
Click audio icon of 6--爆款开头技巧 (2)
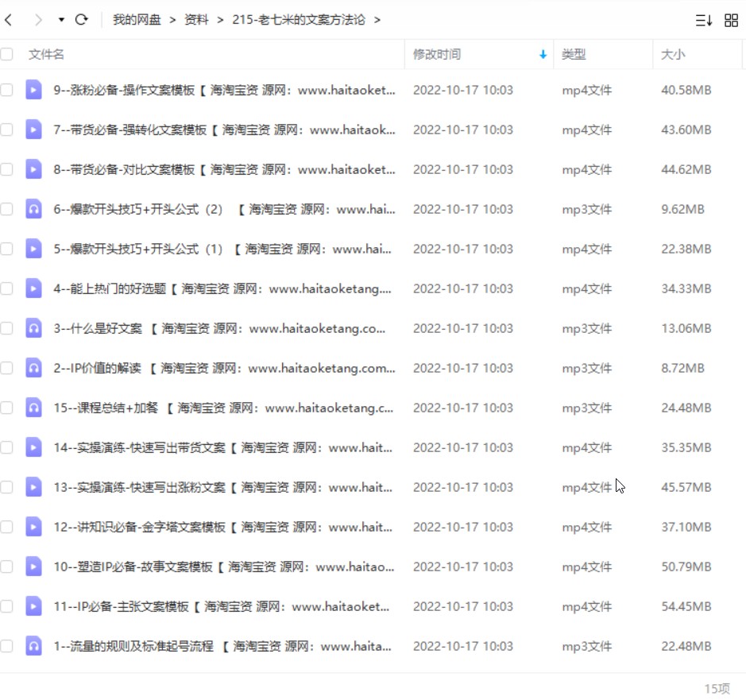pyautogui.click(x=34, y=209)
